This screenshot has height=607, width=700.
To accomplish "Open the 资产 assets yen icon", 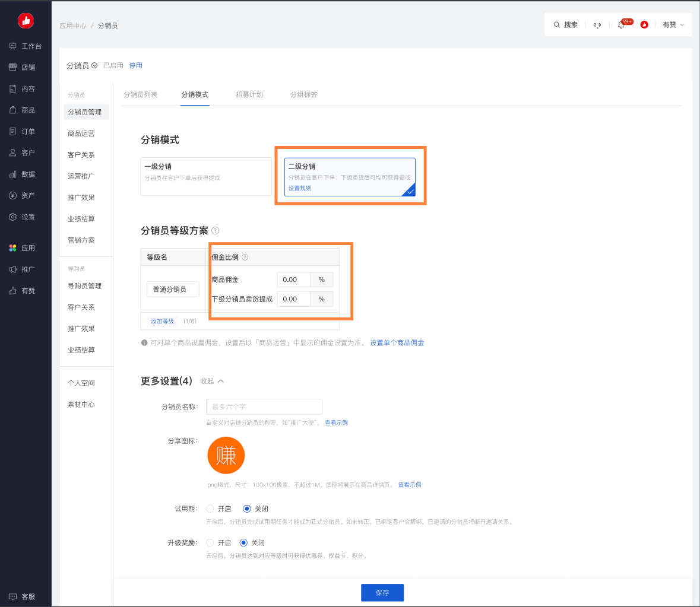I will (x=13, y=195).
